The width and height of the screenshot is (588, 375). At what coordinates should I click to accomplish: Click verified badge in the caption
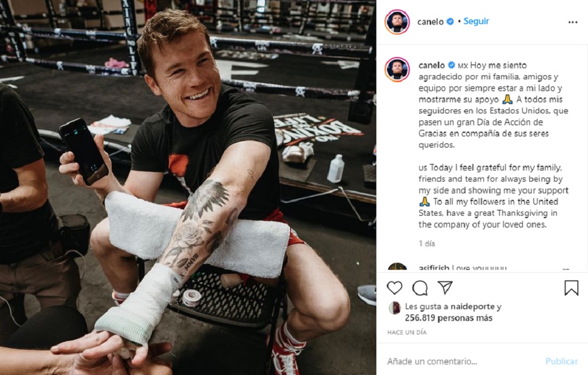pyautogui.click(x=452, y=65)
